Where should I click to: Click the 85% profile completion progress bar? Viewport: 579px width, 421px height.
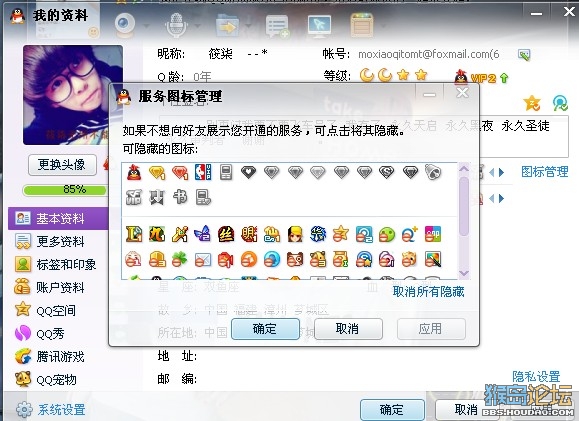pyautogui.click(x=65, y=190)
